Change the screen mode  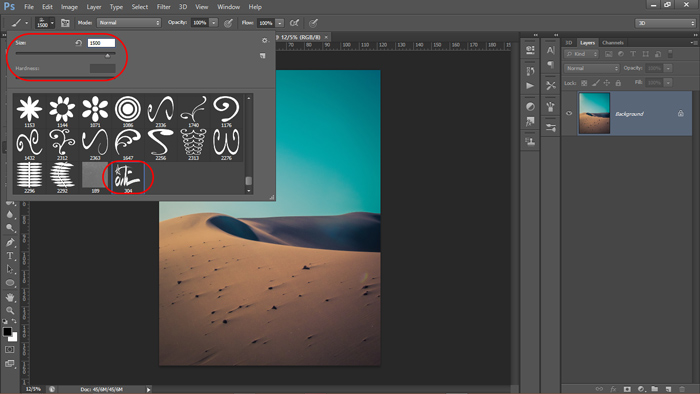10,364
